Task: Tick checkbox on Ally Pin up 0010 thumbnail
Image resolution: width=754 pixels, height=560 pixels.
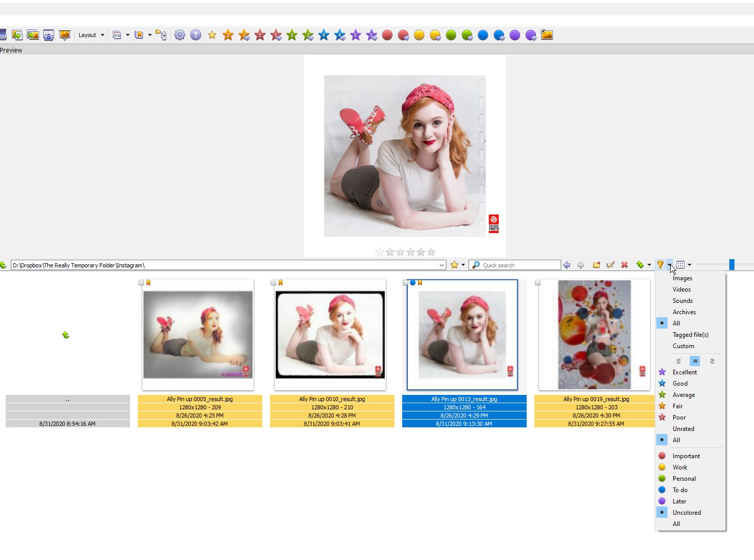Action: click(x=273, y=283)
